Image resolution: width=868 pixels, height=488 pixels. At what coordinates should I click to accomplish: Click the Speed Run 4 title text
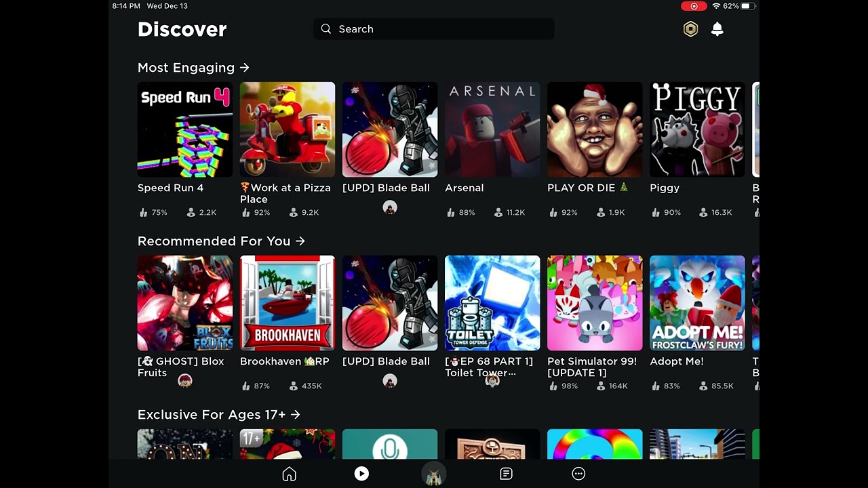[170, 188]
